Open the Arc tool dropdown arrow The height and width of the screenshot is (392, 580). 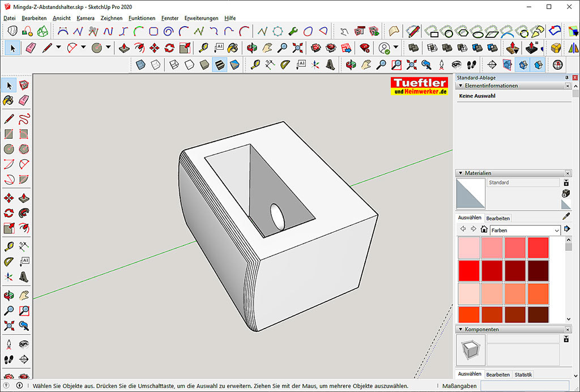(83, 48)
